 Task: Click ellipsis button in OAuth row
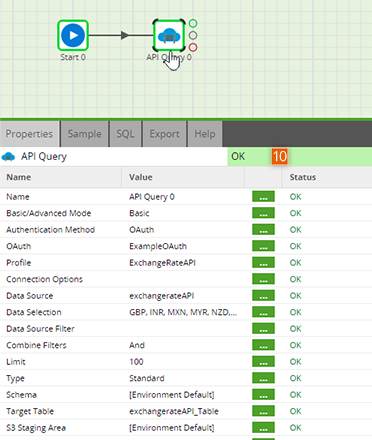click(x=263, y=246)
